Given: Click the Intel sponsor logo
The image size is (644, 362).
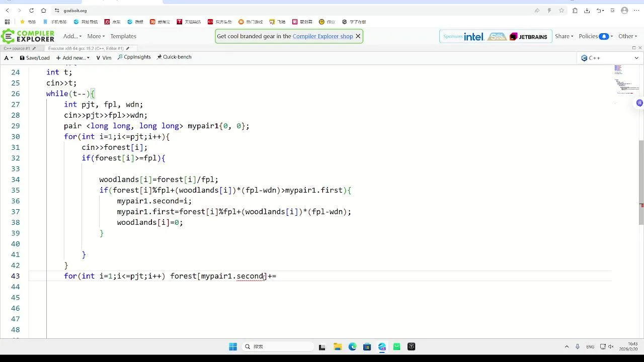Looking at the screenshot, I should [474, 37].
